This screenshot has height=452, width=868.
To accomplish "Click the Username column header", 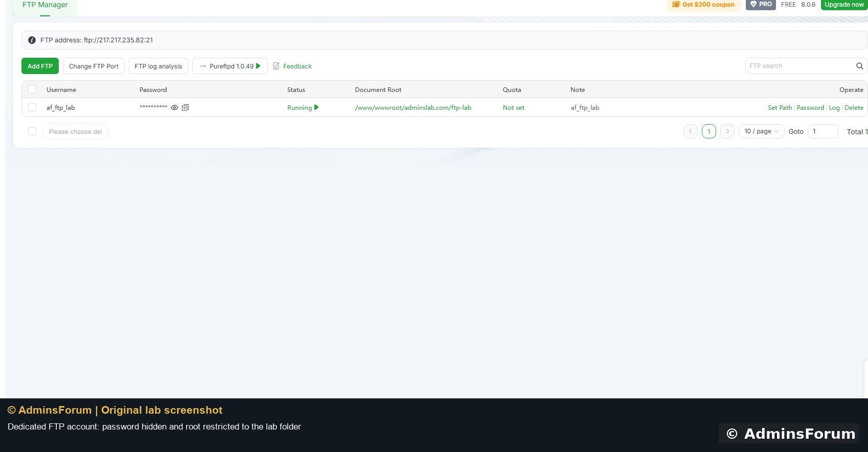I will tap(61, 90).
